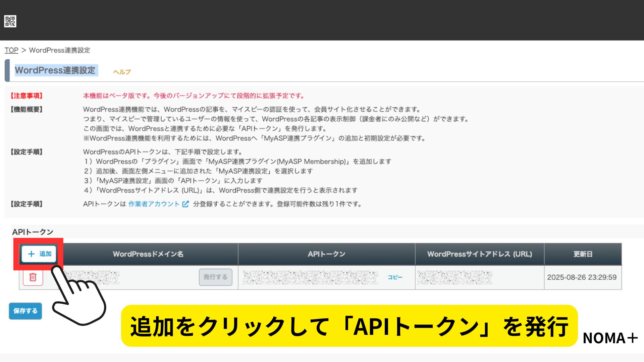Select the WordPressドメイン名 column header

pyautogui.click(x=148, y=254)
